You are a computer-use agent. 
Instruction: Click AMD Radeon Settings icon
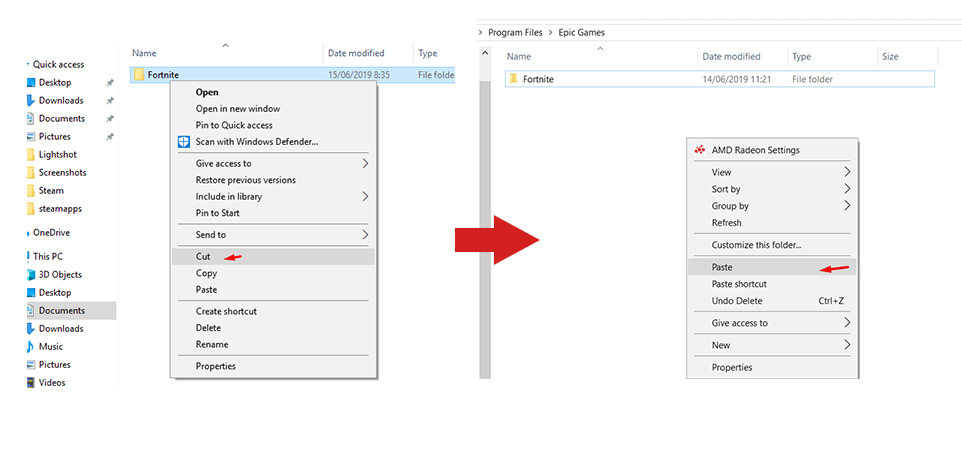point(699,150)
